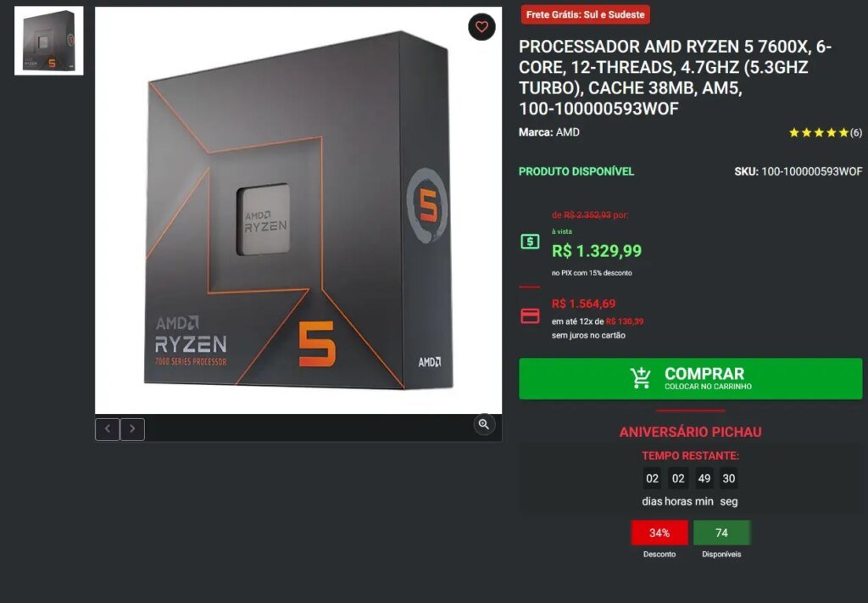Click the 74 Disponíveis green badge
Image resolution: width=868 pixels, height=603 pixels.
click(721, 533)
